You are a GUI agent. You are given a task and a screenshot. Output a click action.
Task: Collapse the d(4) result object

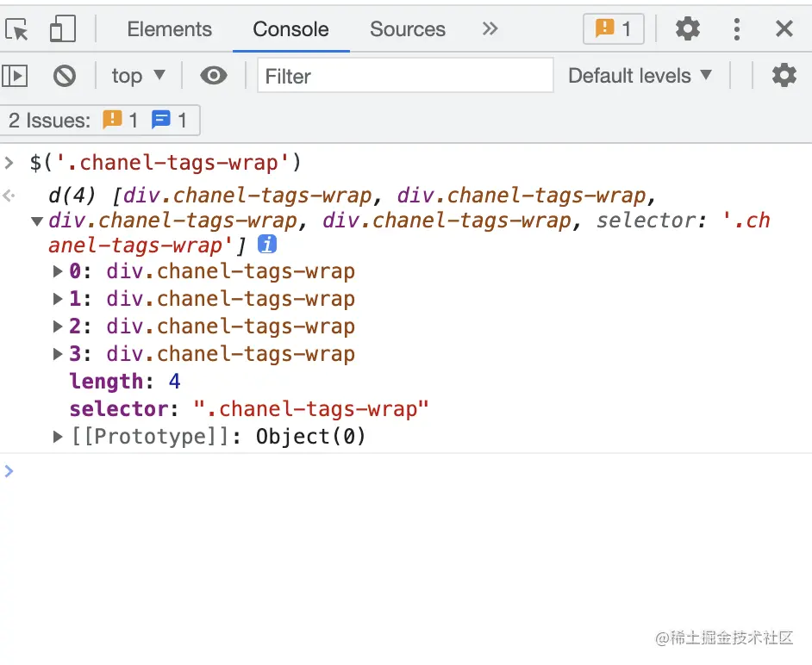[37, 221]
